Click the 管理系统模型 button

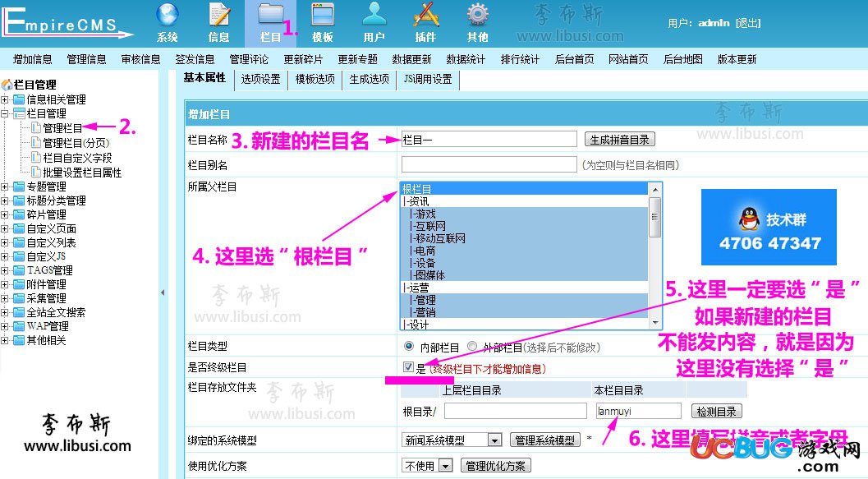tap(544, 440)
